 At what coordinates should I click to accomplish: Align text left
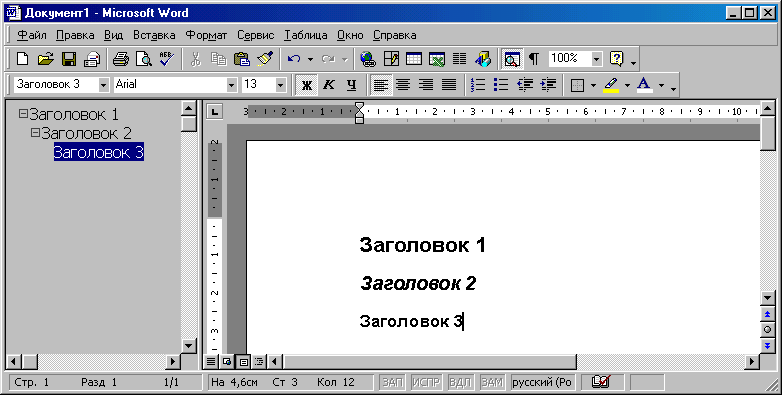[x=381, y=85]
